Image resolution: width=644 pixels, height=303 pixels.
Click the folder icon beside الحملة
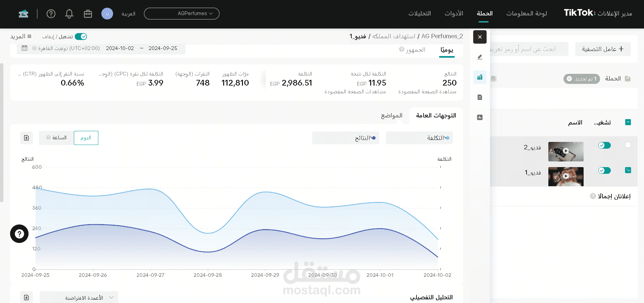tap(628, 79)
